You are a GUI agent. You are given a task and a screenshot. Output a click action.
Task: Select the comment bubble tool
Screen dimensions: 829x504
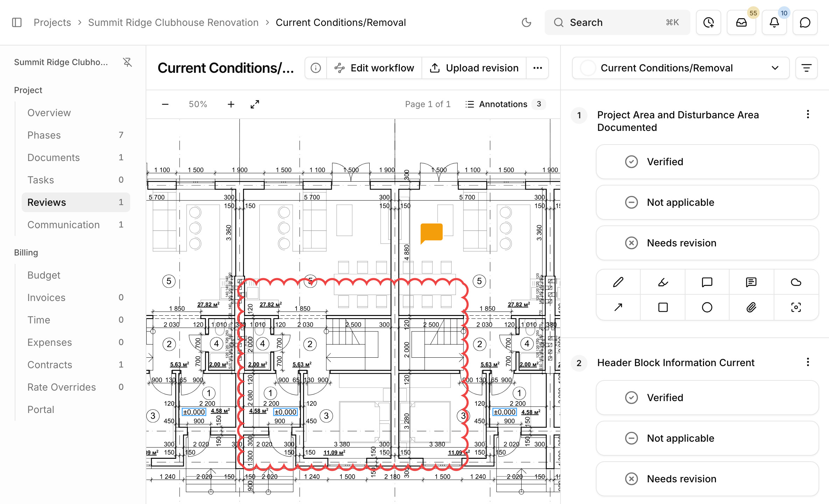[707, 282]
